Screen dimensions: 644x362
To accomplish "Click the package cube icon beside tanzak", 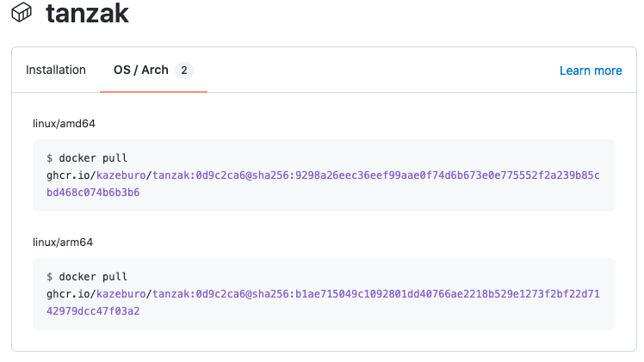I will pyautogui.click(x=22, y=12).
